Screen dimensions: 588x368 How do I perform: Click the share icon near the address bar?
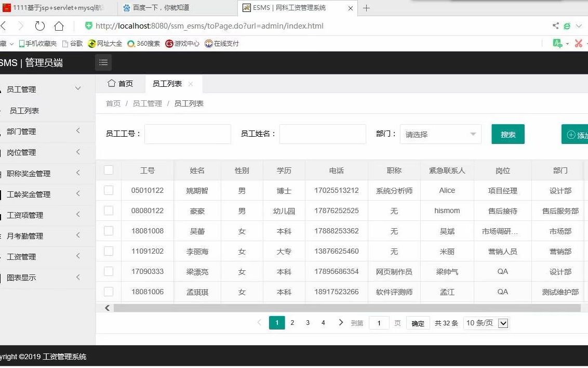point(555,25)
